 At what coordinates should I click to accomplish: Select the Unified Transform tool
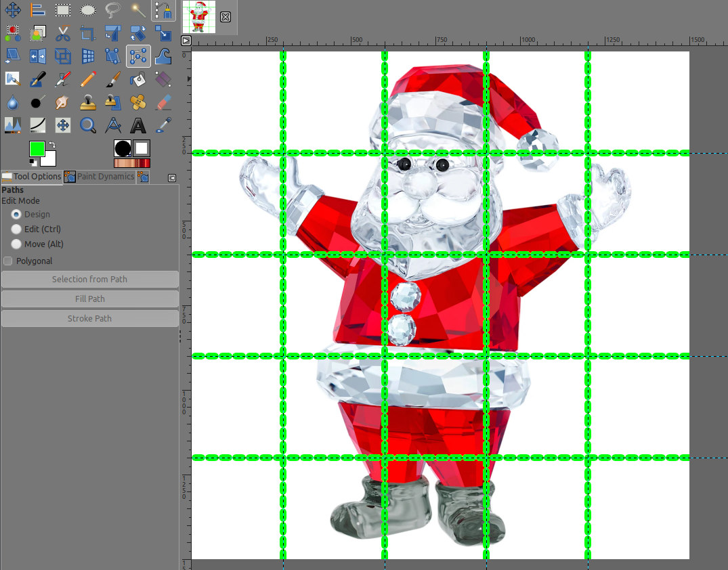coord(113,33)
